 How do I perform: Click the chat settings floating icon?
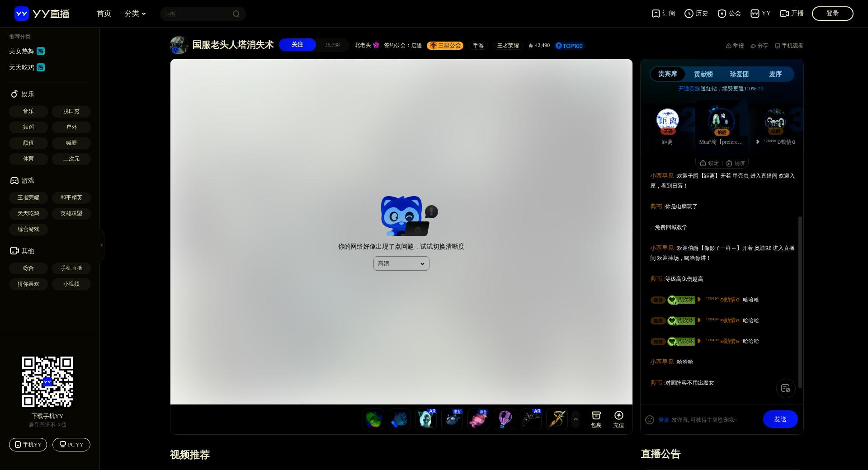(x=786, y=388)
